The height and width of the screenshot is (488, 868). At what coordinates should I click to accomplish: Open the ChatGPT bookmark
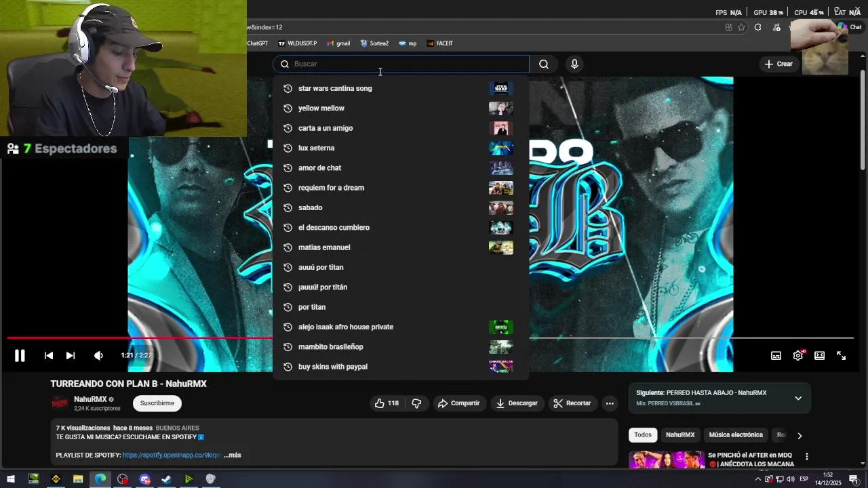[x=258, y=43]
